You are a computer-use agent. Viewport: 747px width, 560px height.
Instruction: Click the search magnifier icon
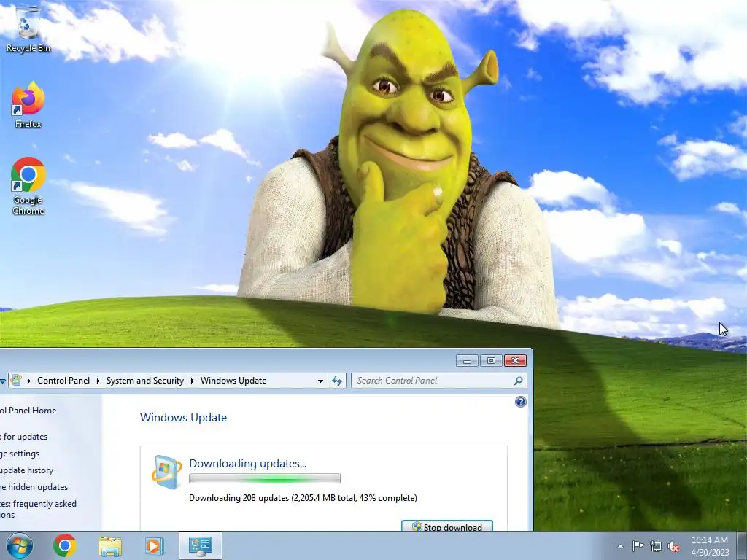coord(519,381)
